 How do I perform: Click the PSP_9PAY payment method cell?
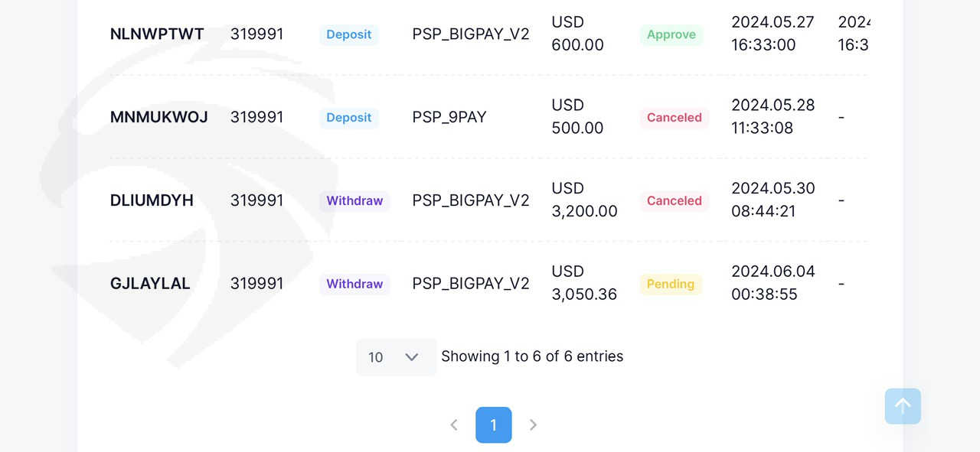point(449,117)
